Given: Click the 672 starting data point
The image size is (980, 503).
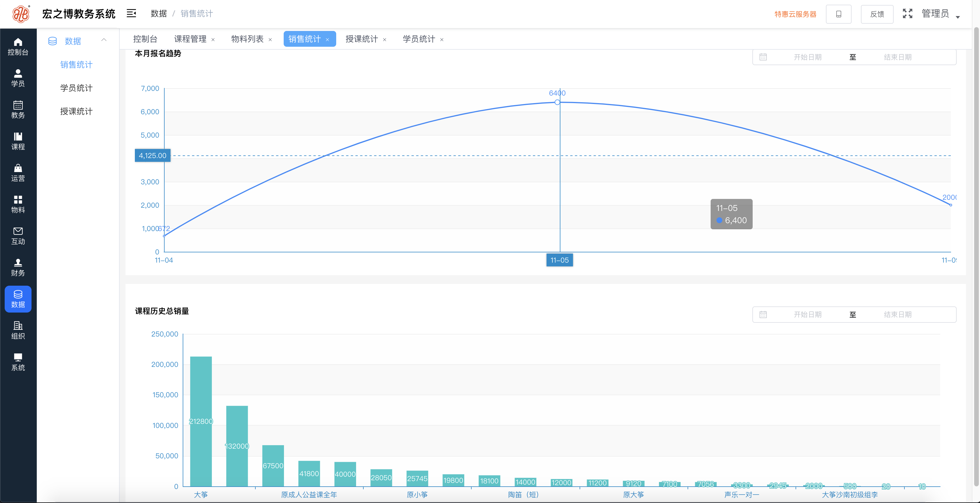Looking at the screenshot, I should click(x=164, y=236).
